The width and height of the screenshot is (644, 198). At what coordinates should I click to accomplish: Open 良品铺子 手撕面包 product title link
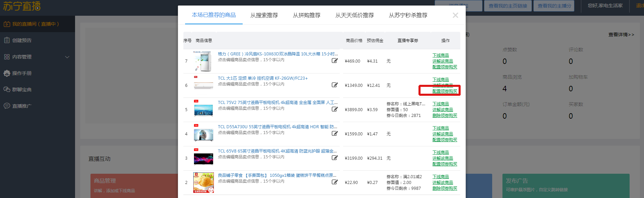[x=278, y=175]
